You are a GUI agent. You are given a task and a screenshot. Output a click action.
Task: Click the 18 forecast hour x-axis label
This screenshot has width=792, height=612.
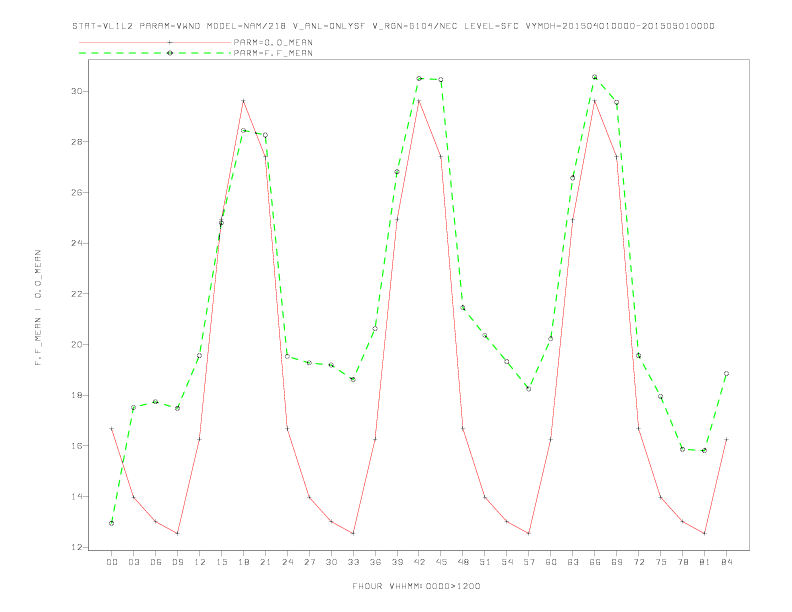(243, 562)
